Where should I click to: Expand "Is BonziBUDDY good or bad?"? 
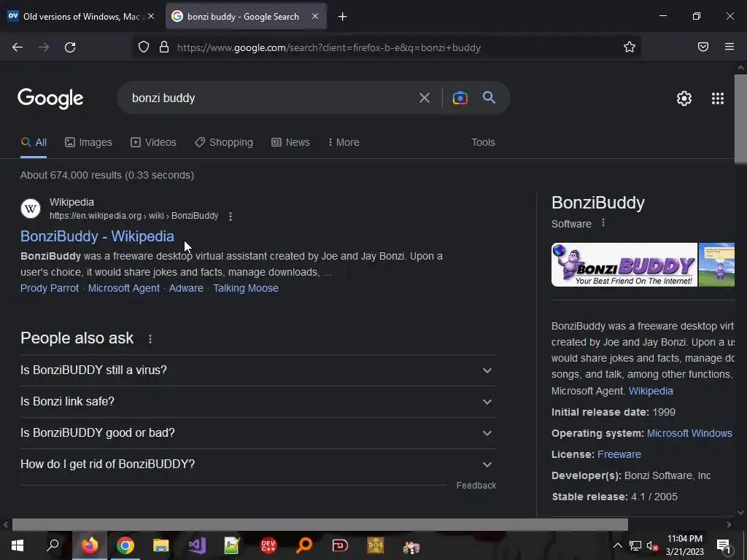point(258,433)
